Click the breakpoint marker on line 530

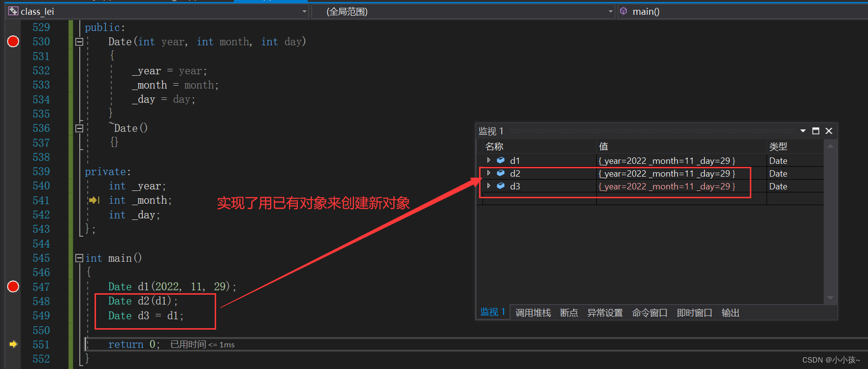(13, 41)
